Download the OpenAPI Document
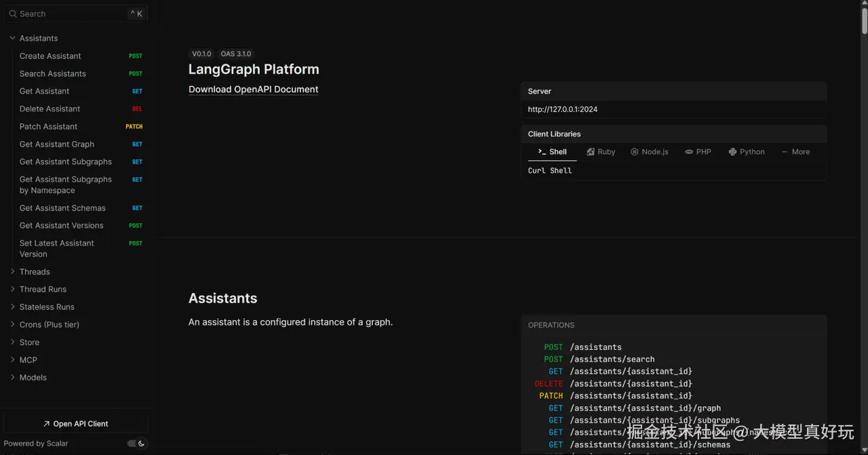 (253, 90)
